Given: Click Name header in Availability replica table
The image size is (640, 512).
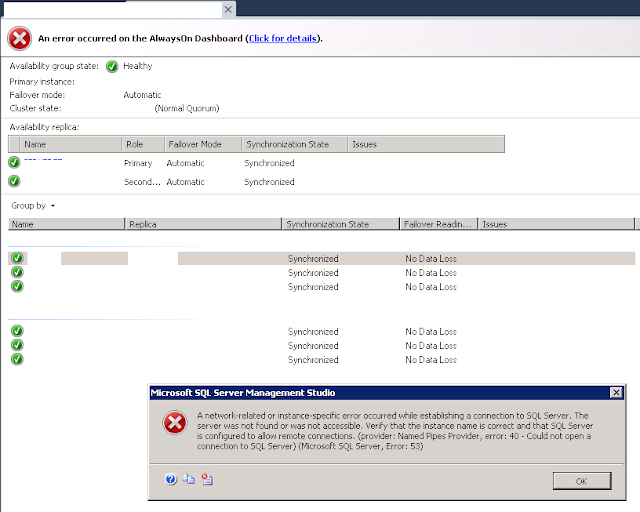Looking at the screenshot, I should click(x=70, y=144).
